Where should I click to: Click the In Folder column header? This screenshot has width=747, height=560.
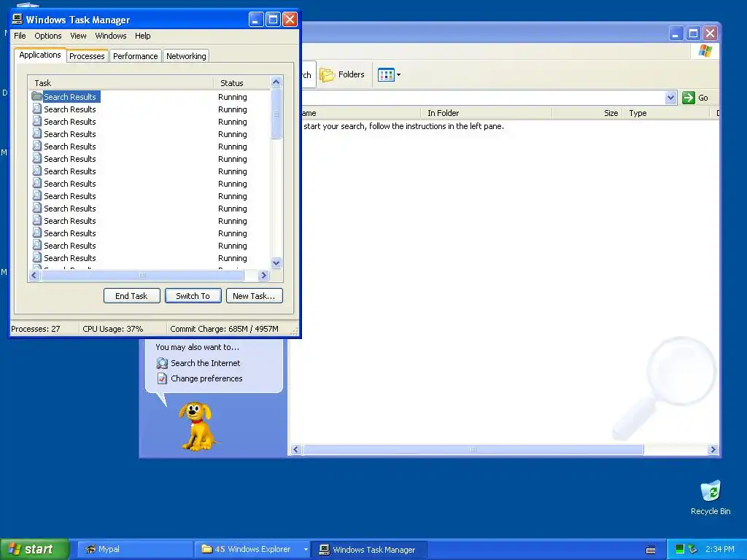click(486, 113)
